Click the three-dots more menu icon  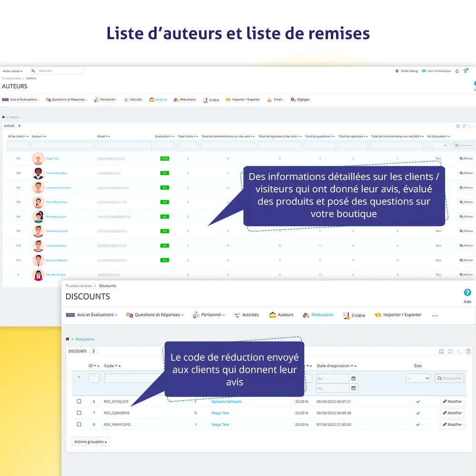[x=435, y=315]
